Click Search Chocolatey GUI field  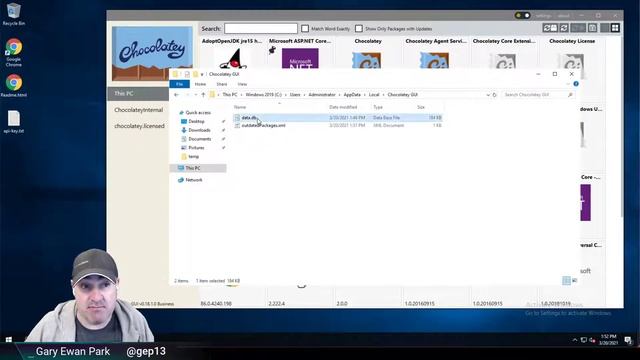(x=538, y=95)
